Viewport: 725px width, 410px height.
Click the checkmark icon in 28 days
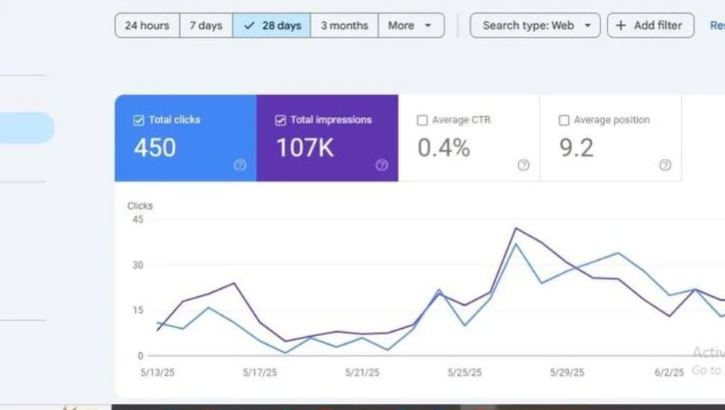click(x=249, y=26)
